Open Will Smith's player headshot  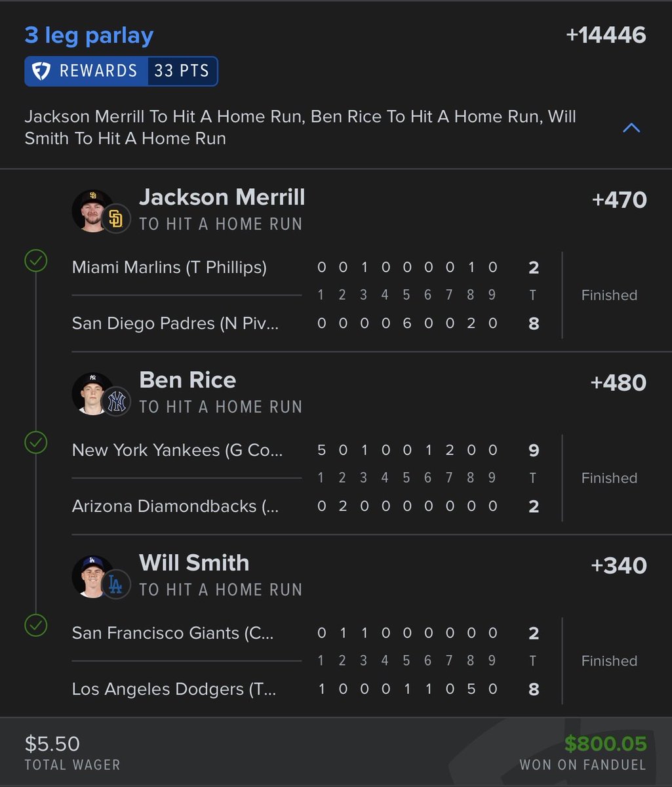click(x=91, y=576)
